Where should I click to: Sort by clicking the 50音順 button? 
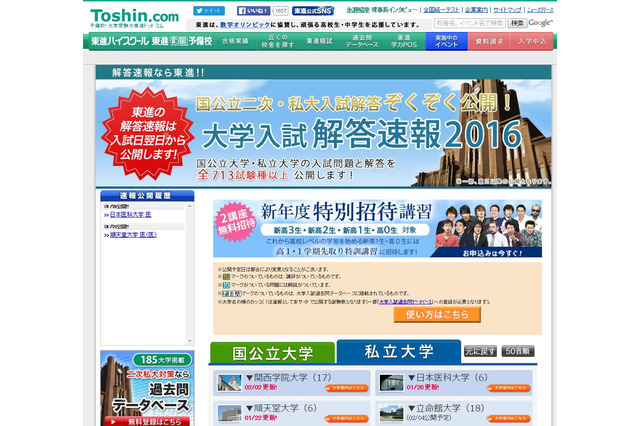click(x=518, y=351)
